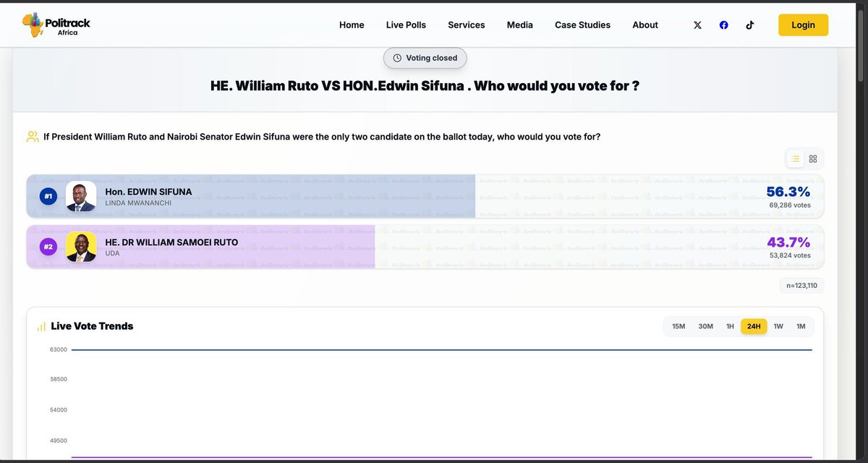Select the 1M trend range
The image size is (868, 463).
coord(801,326)
